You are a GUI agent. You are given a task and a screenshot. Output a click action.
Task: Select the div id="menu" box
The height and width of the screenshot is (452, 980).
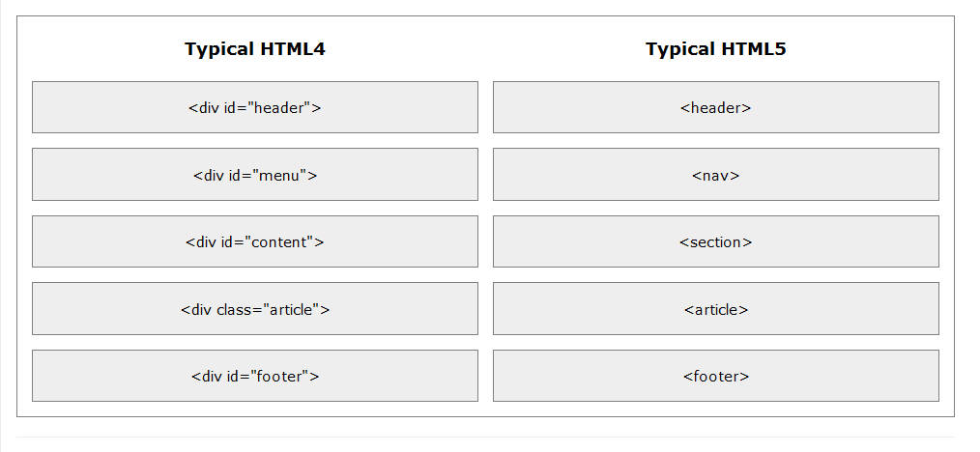point(255,174)
